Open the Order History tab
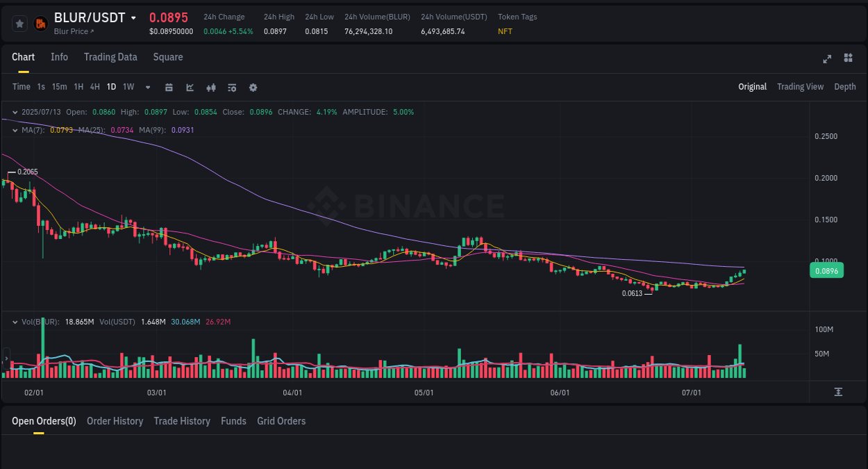Screen dimensions: 868x469 [115, 420]
